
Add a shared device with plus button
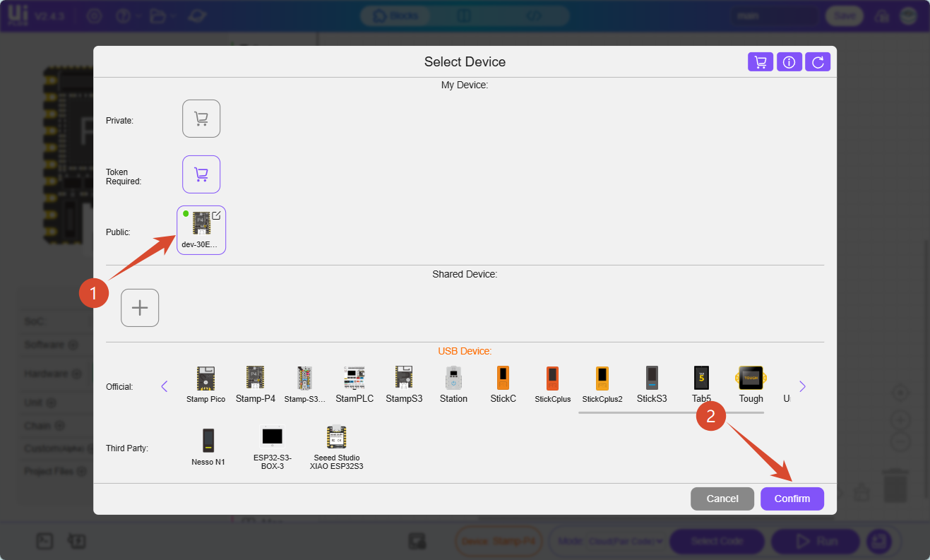[x=140, y=308]
